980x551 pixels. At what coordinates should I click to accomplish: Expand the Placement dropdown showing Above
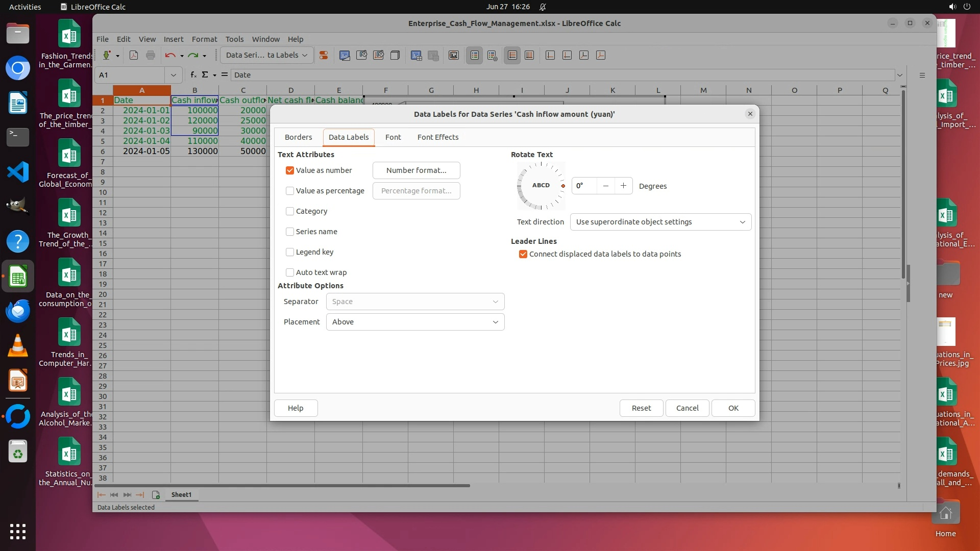click(x=415, y=322)
